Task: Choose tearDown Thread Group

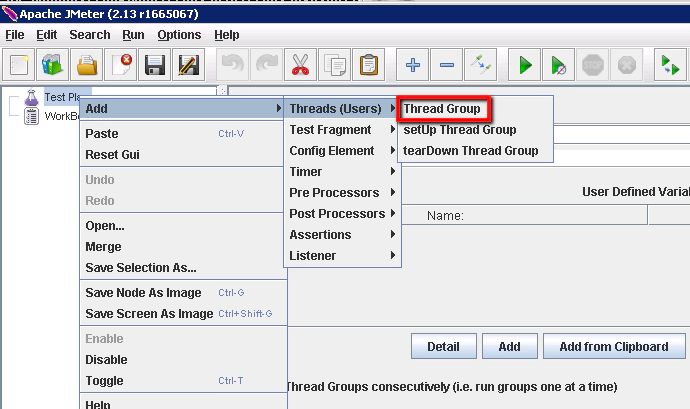Action: pyautogui.click(x=475, y=151)
